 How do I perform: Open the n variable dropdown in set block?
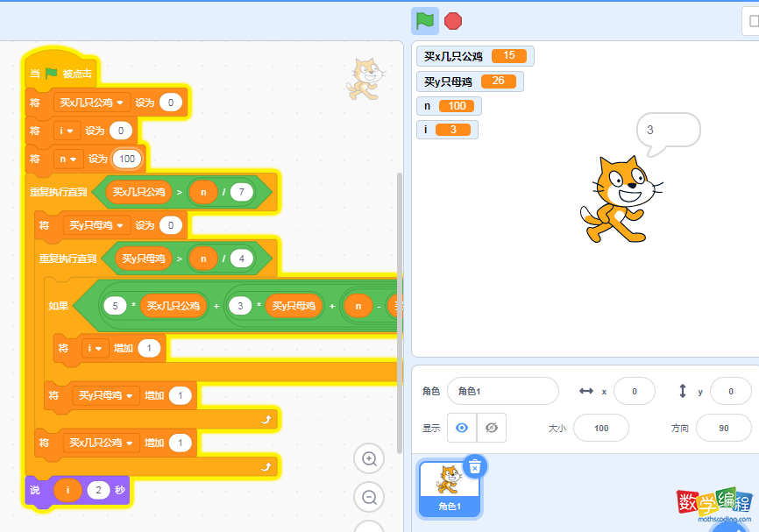click(x=67, y=159)
